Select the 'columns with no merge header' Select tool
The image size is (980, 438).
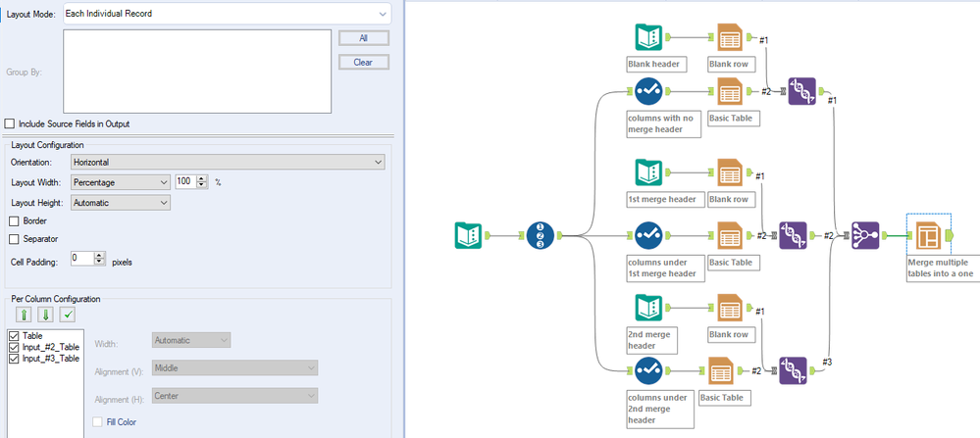tap(648, 91)
